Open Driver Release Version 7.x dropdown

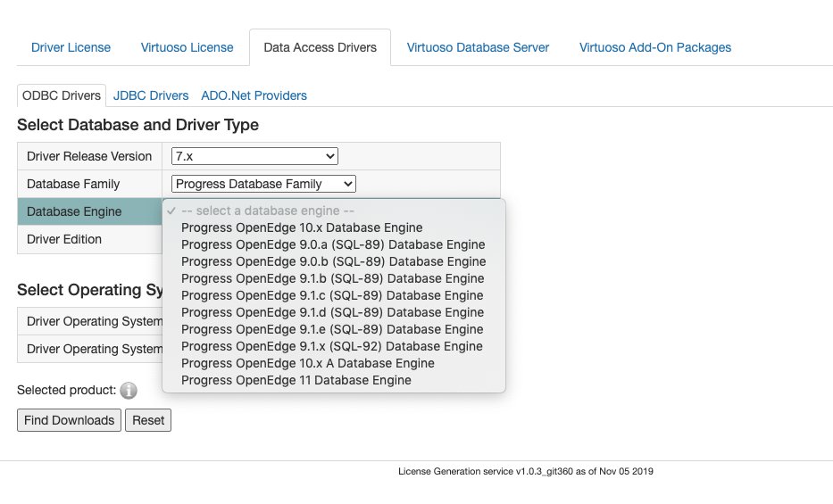[x=254, y=156]
